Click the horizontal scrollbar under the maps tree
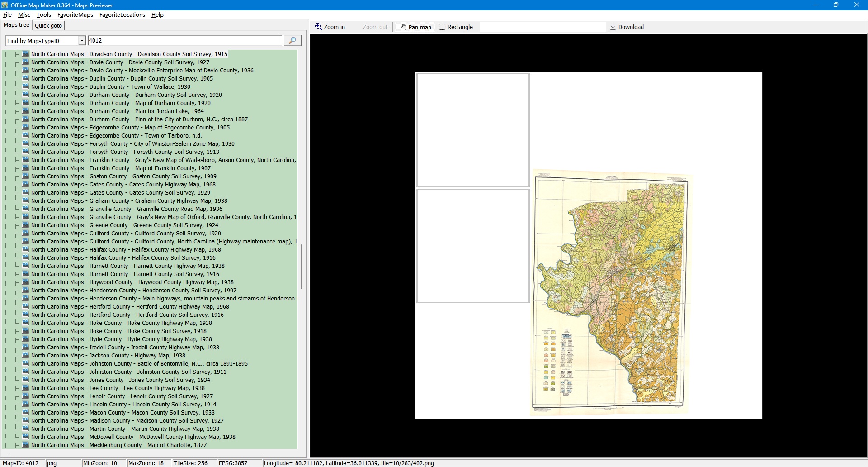Image resolution: width=868 pixels, height=467 pixels. [x=136, y=453]
